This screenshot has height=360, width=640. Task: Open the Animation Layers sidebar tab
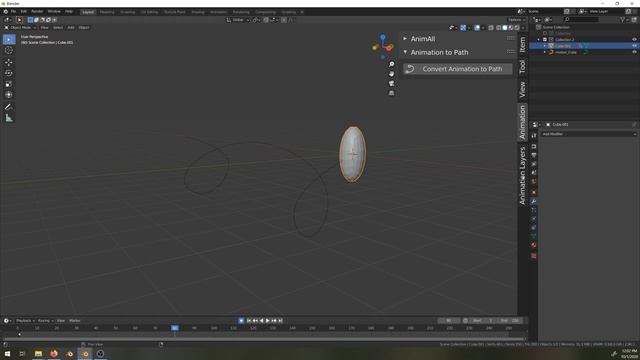tap(522, 176)
